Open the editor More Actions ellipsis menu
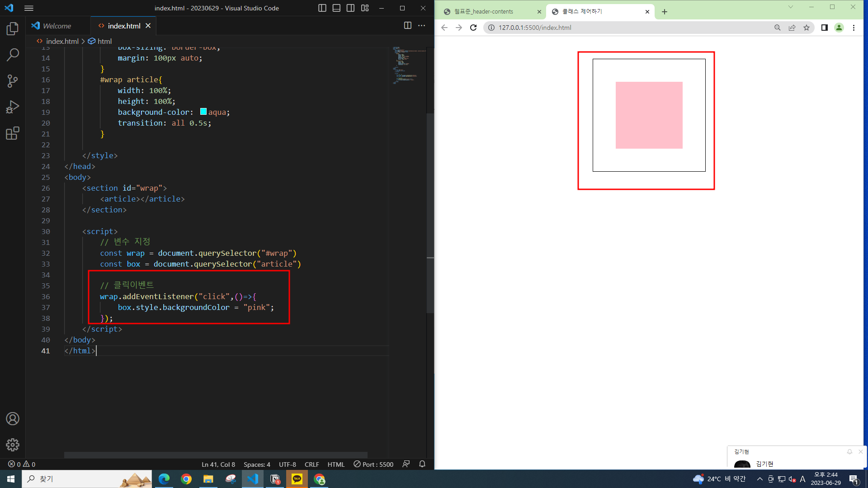Viewport: 868px width, 488px height. coord(421,26)
